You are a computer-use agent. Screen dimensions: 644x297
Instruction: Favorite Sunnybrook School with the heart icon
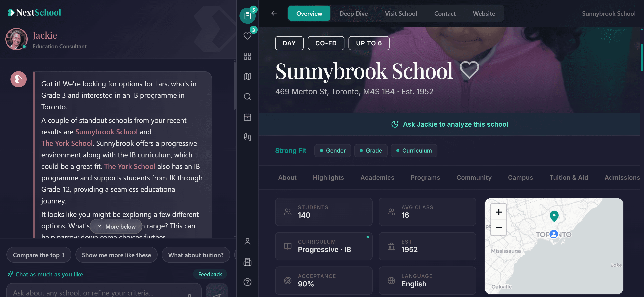469,70
